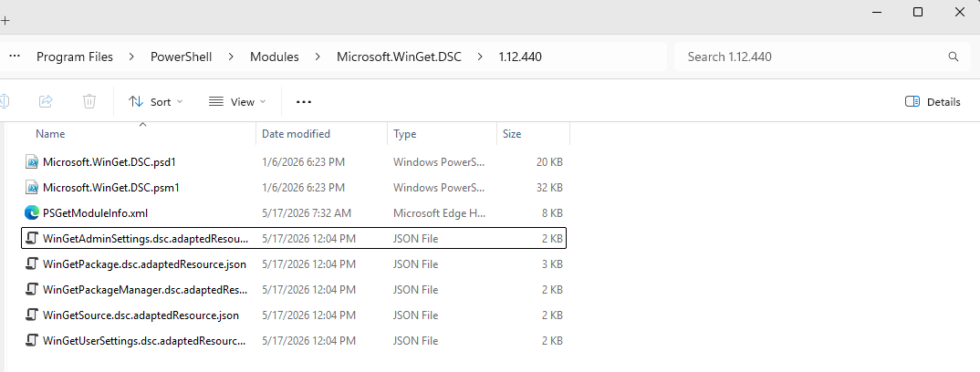The height and width of the screenshot is (372, 980).
Task: Click the 1.12.440 breadcrumb segment
Action: (520, 57)
